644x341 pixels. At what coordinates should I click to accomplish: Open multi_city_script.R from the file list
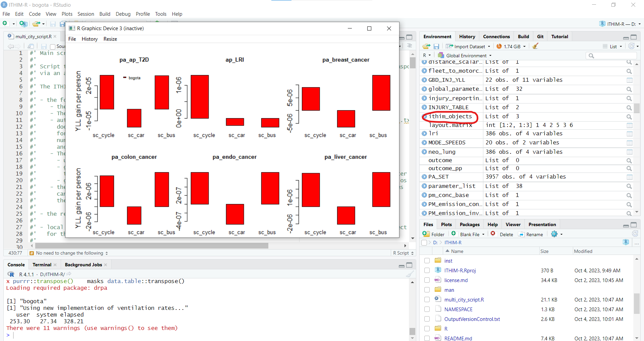(x=464, y=299)
